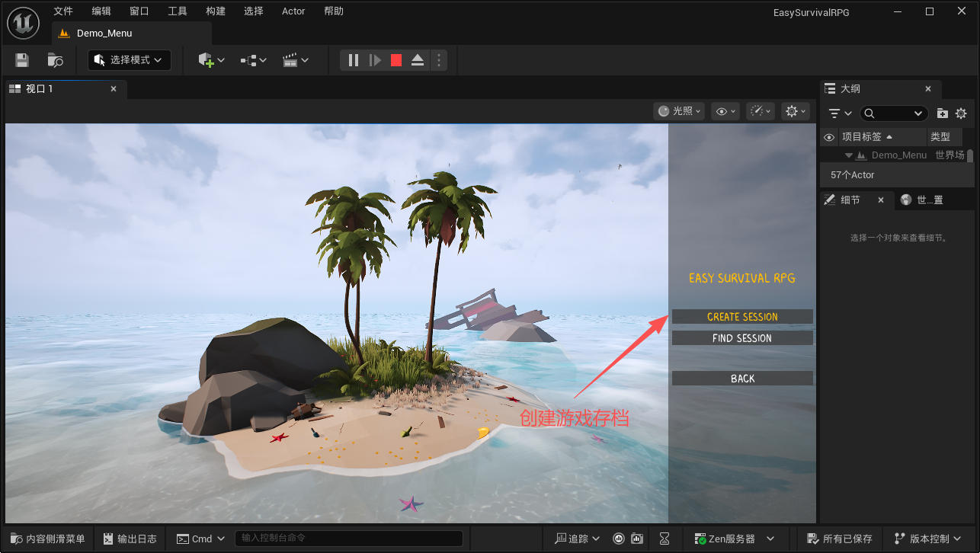Image resolution: width=980 pixels, height=553 pixels.
Task: Open the 输出日志 output log
Action: coord(130,539)
